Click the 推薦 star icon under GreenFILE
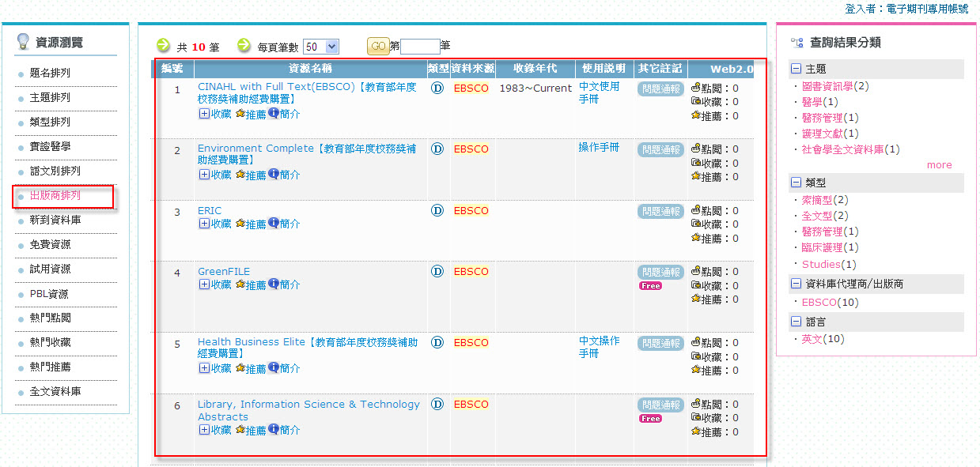 point(240,284)
